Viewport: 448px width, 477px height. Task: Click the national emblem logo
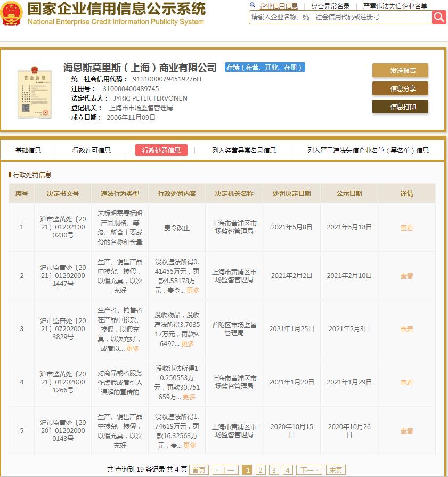pyautogui.click(x=11, y=13)
